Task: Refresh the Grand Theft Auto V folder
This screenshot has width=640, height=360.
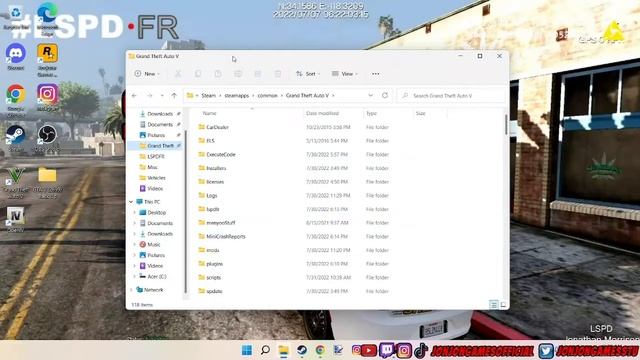Action: coord(385,96)
